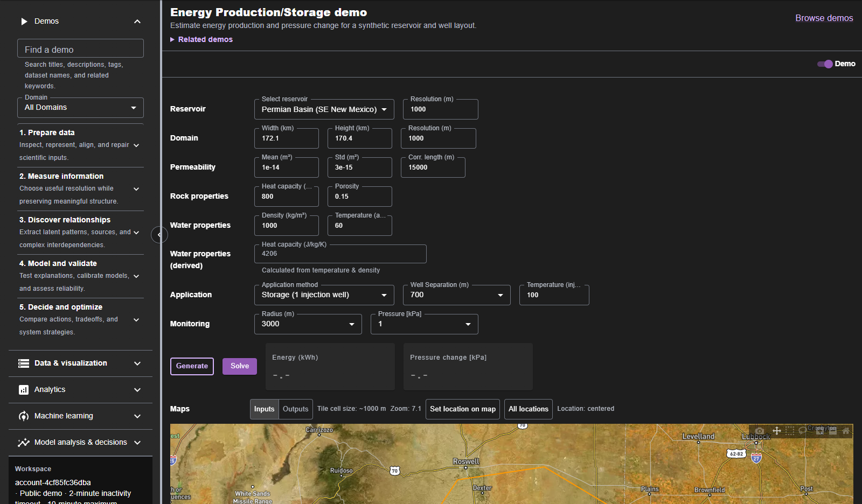Open the Monitoring Pressure dropdown
Viewport: 862px width, 504px height.
[x=425, y=324]
